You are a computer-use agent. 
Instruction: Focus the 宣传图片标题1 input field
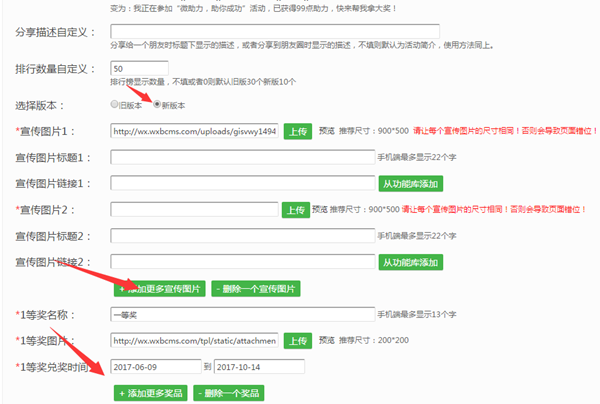click(x=241, y=157)
